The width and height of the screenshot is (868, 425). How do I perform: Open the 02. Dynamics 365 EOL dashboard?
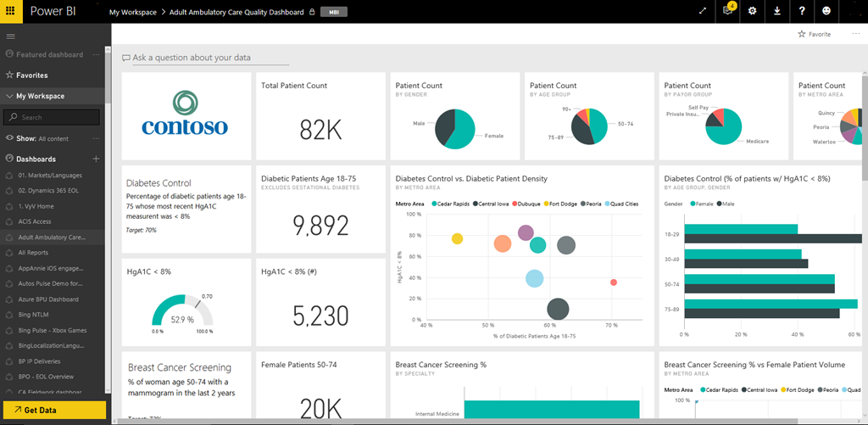(50, 191)
